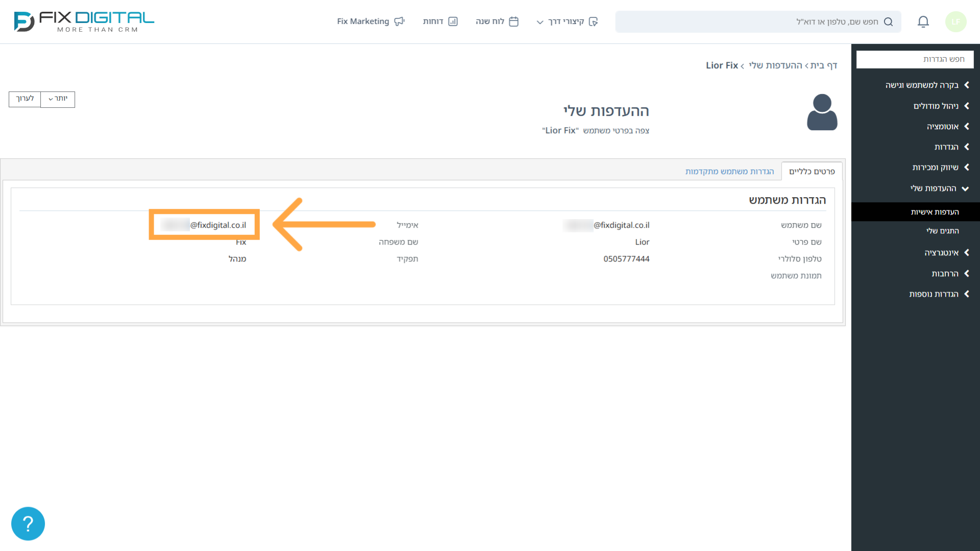Viewport: 980px width, 551px height.
Task: Click the search magnifier icon
Action: pos(888,21)
